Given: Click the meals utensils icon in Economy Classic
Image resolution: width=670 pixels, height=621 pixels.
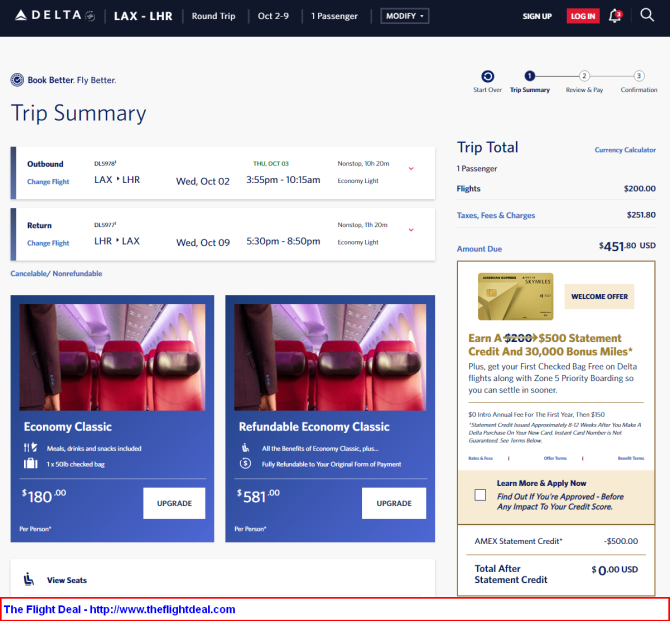Looking at the screenshot, I should (x=30, y=447).
